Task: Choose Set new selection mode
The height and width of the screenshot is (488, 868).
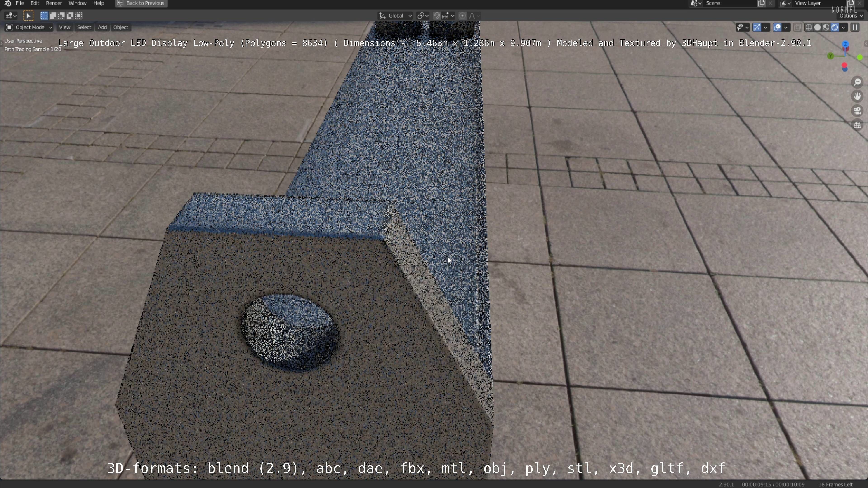Action: [x=44, y=16]
